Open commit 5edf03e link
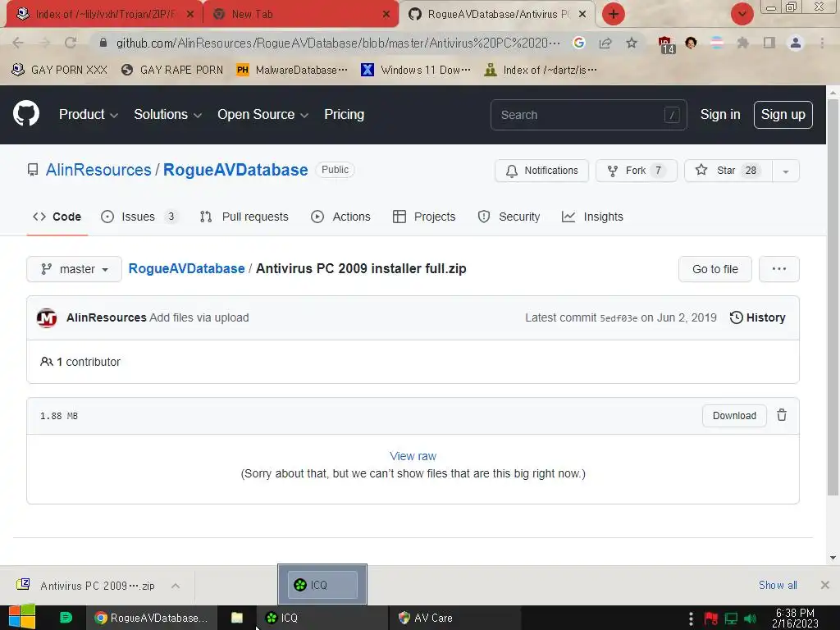 point(619,318)
